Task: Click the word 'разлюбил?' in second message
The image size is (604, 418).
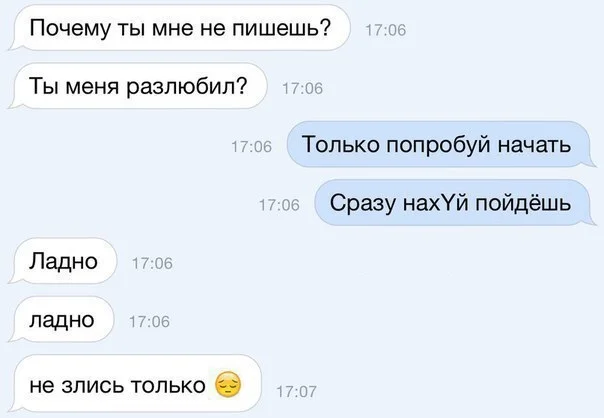Action: point(187,87)
